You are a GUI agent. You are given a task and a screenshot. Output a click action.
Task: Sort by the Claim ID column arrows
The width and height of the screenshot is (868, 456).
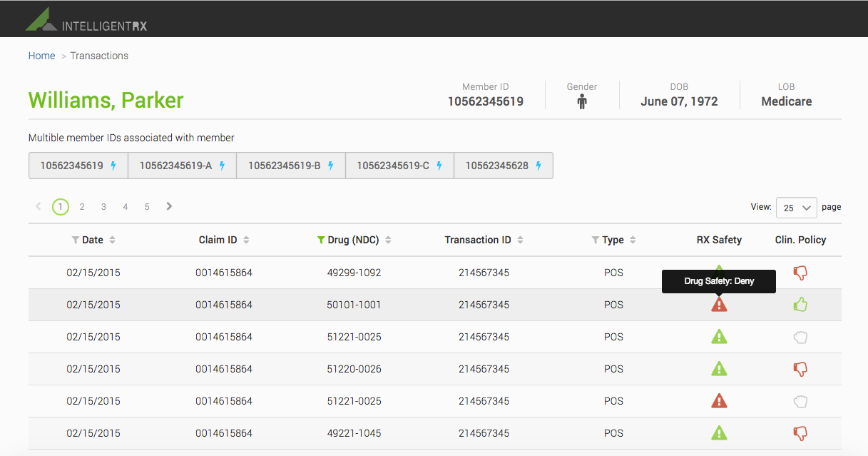246,240
